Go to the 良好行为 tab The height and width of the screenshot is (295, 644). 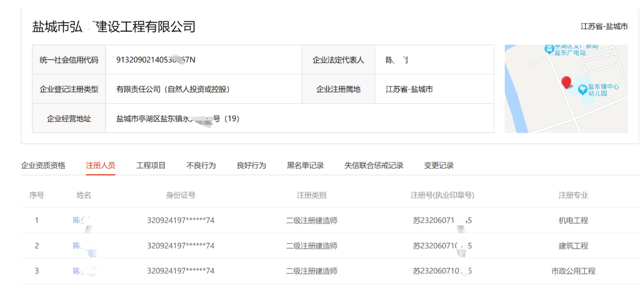[x=251, y=166]
